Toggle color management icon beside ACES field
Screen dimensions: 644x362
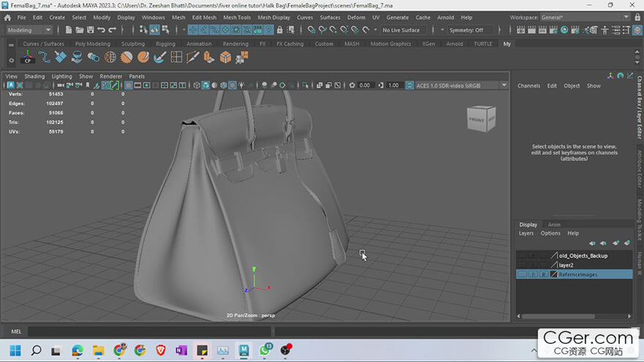pos(410,86)
